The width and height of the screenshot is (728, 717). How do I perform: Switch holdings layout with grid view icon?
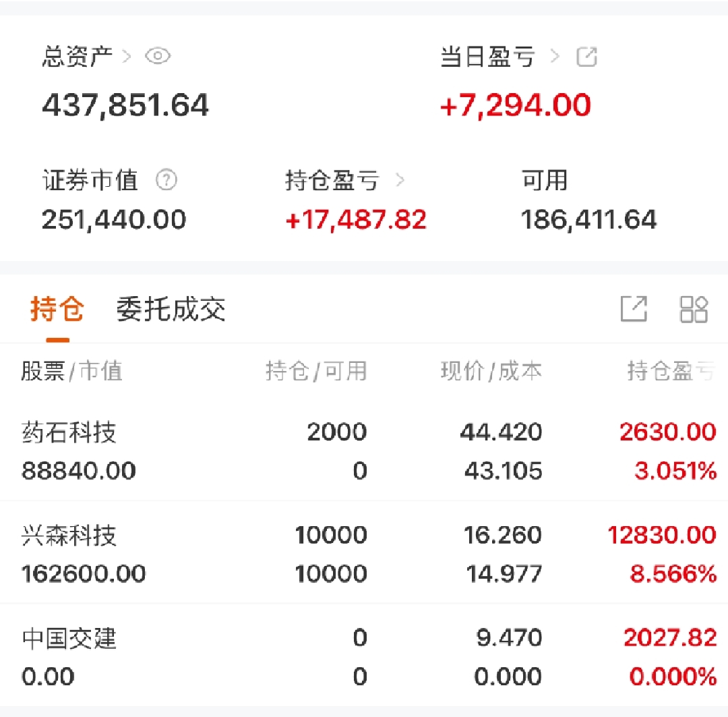point(694,309)
